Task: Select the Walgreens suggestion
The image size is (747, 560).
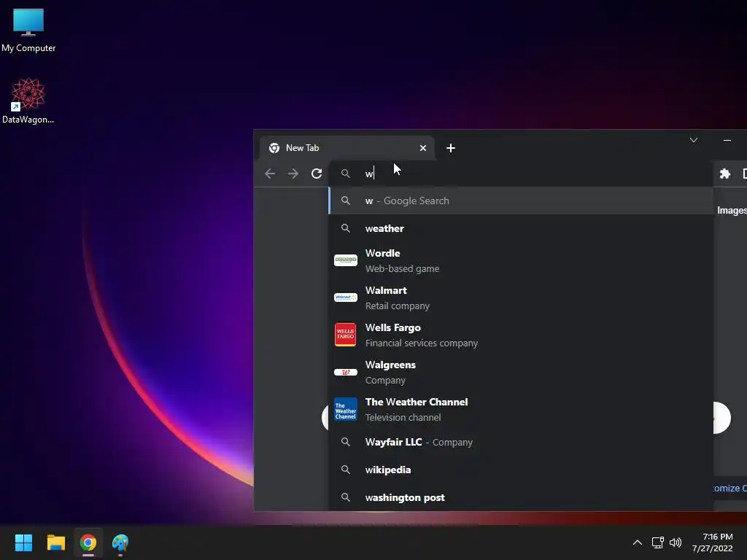Action: (x=521, y=372)
